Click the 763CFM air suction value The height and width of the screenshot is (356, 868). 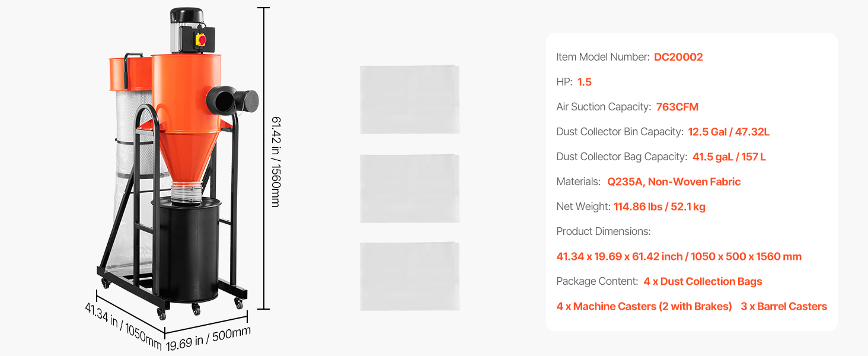point(677,107)
